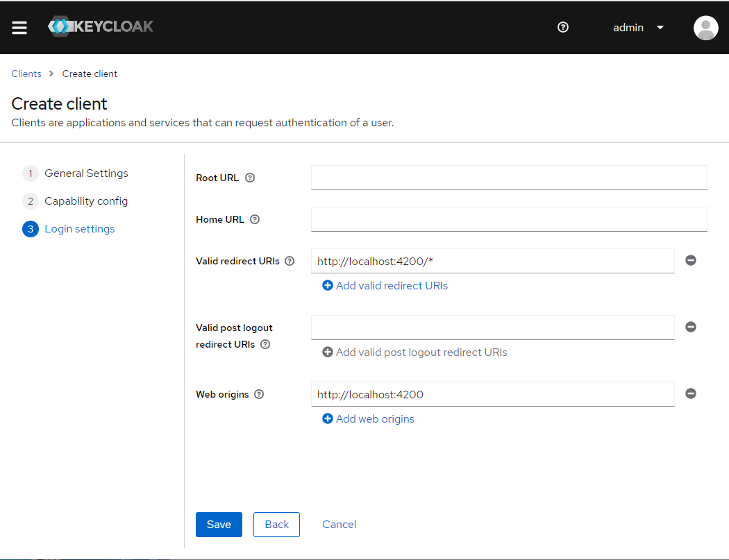Click the user avatar icon

(x=706, y=28)
